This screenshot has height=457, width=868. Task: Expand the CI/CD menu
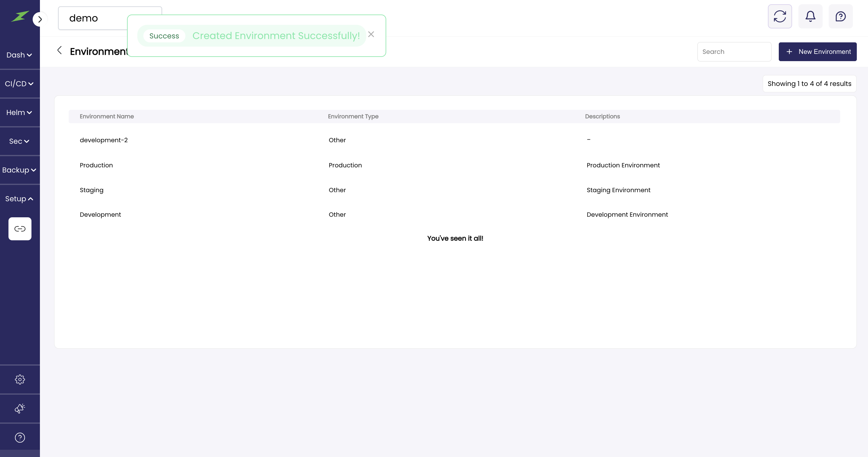tap(19, 84)
